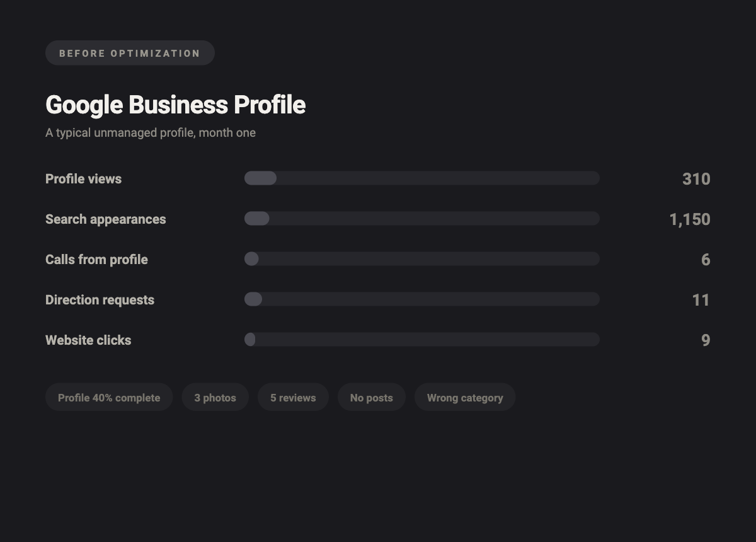Image resolution: width=756 pixels, height=542 pixels.
Task: Click the Profile views progress bar
Action: (422, 178)
